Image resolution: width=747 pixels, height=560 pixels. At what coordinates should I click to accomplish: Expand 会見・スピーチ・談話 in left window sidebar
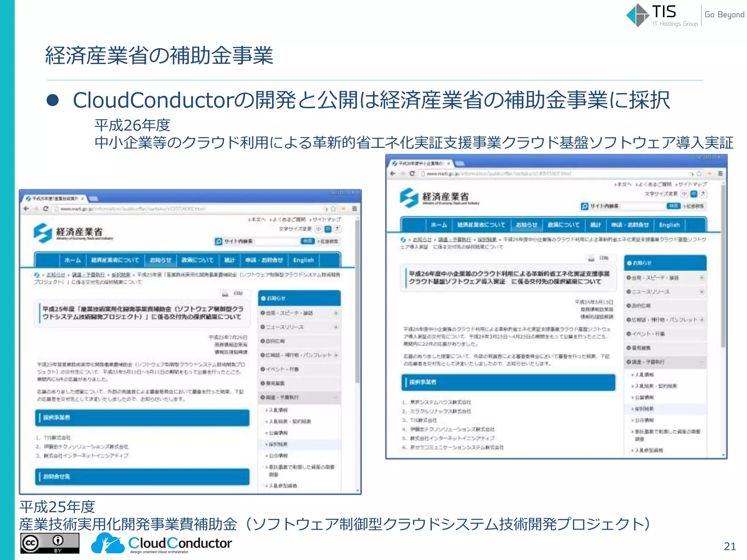[x=336, y=313]
